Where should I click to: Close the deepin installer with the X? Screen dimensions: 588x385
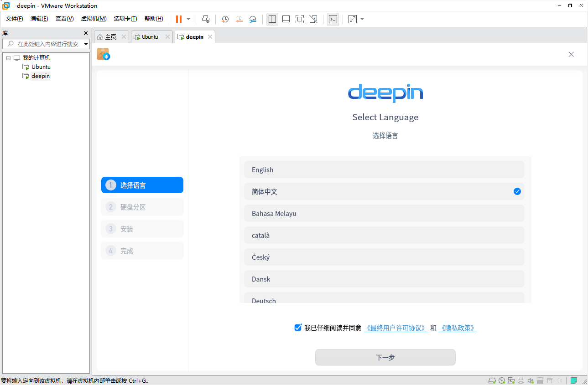(571, 54)
